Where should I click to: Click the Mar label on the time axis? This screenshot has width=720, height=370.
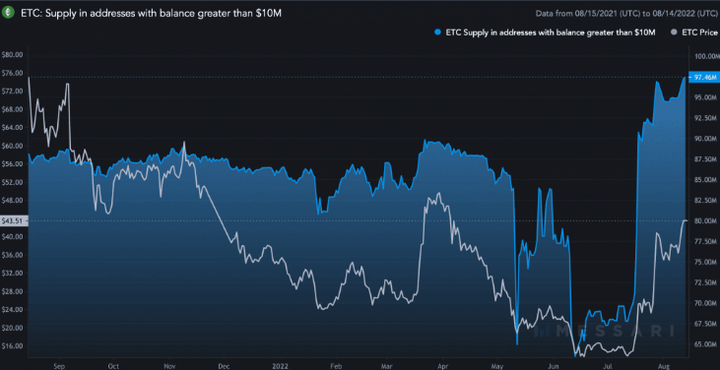point(386,366)
